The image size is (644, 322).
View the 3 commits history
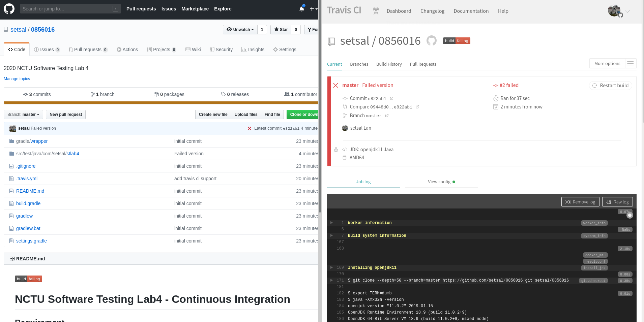[37, 94]
